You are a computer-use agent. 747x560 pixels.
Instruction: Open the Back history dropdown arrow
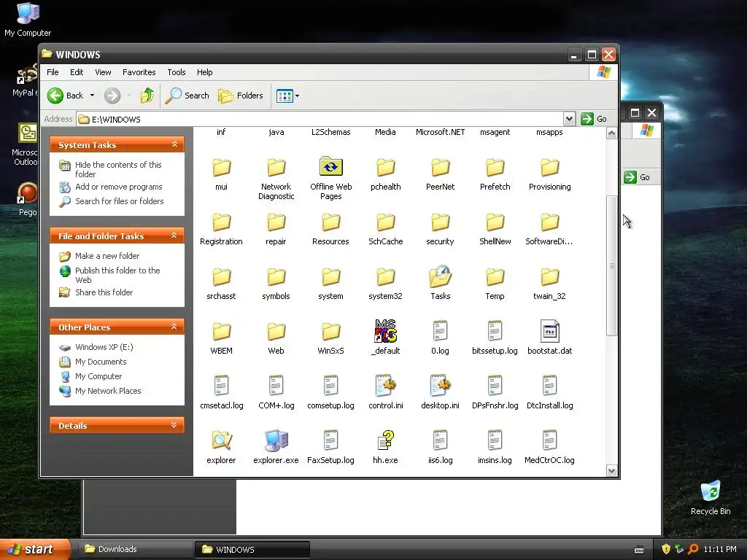point(92,96)
